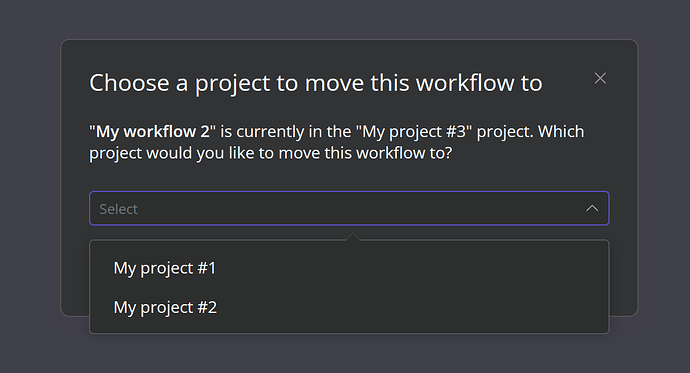Click the Select project dropdown field

click(x=349, y=208)
